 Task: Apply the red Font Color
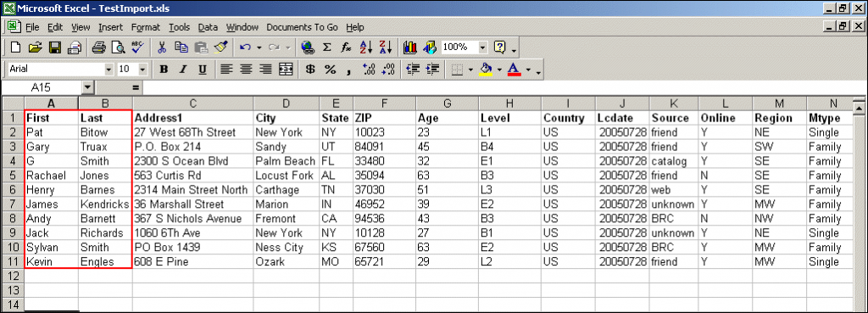coord(515,70)
